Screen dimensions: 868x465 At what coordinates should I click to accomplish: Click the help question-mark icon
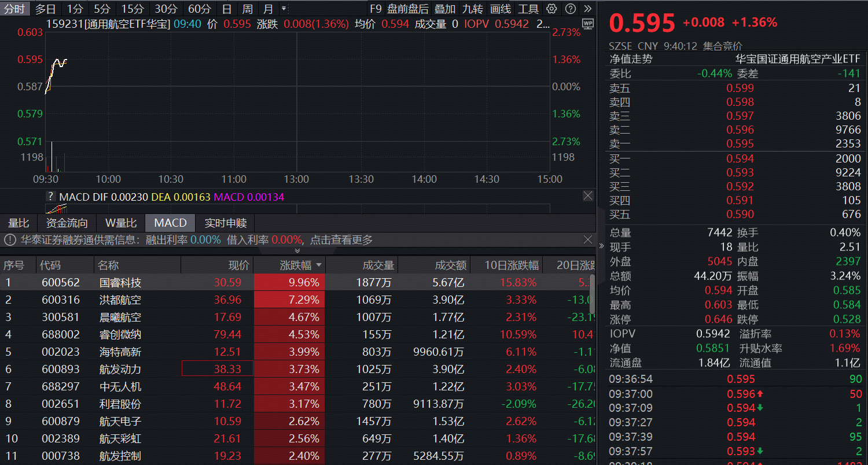[x=569, y=9]
